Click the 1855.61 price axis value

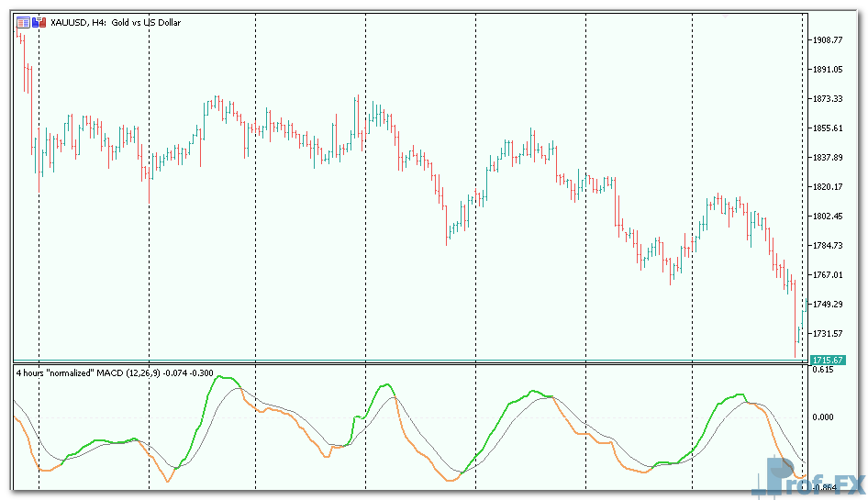pyautogui.click(x=828, y=128)
